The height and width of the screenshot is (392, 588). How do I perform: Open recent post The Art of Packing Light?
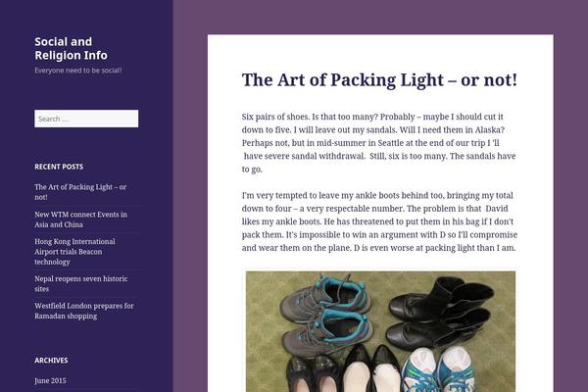click(80, 192)
